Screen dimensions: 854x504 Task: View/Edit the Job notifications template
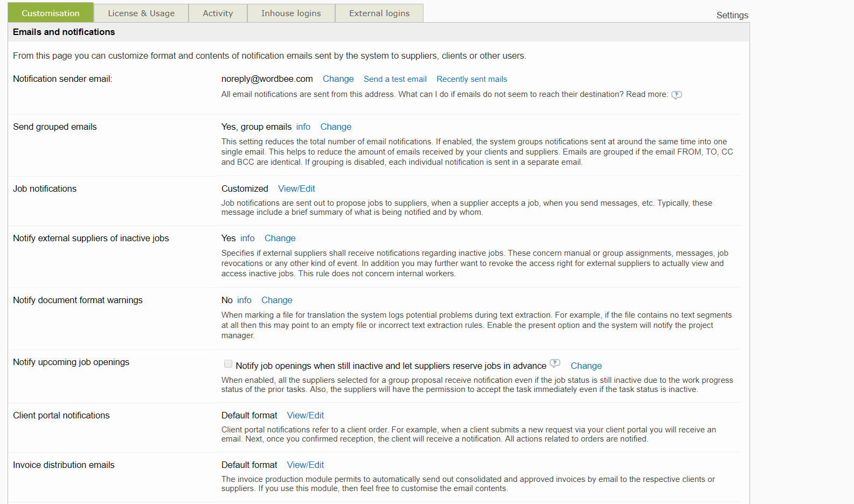[x=296, y=189]
